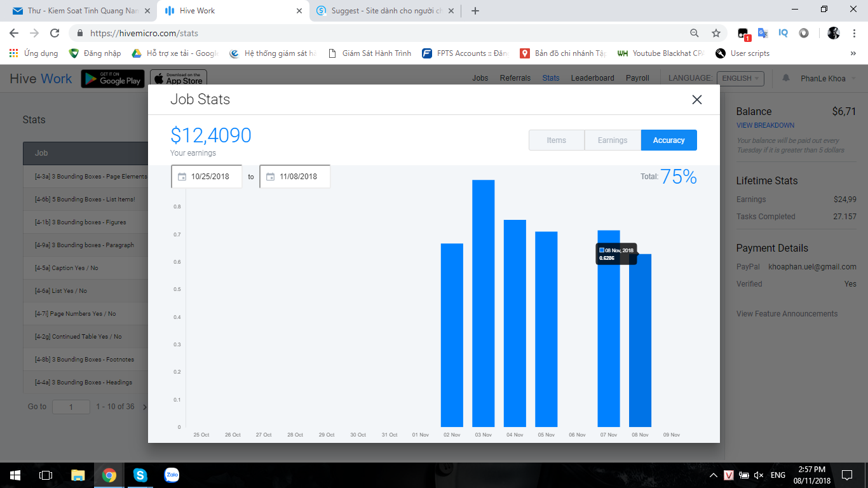
Task: Open Skype from the taskbar
Action: click(x=140, y=475)
